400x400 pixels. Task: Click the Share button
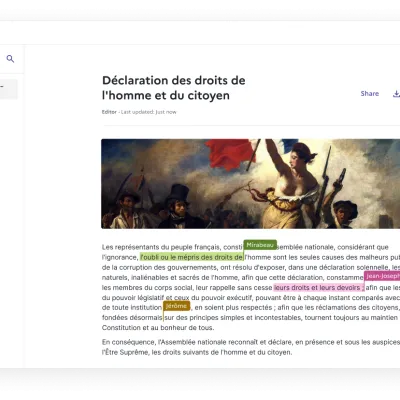tap(370, 94)
